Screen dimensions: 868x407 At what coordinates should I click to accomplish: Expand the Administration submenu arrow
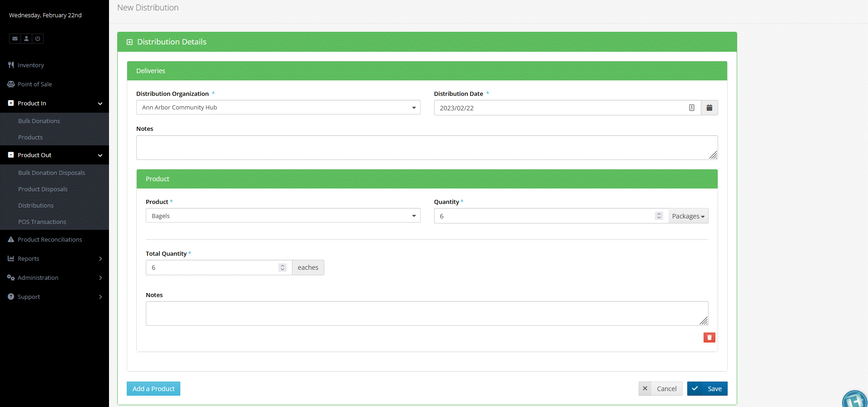100,278
